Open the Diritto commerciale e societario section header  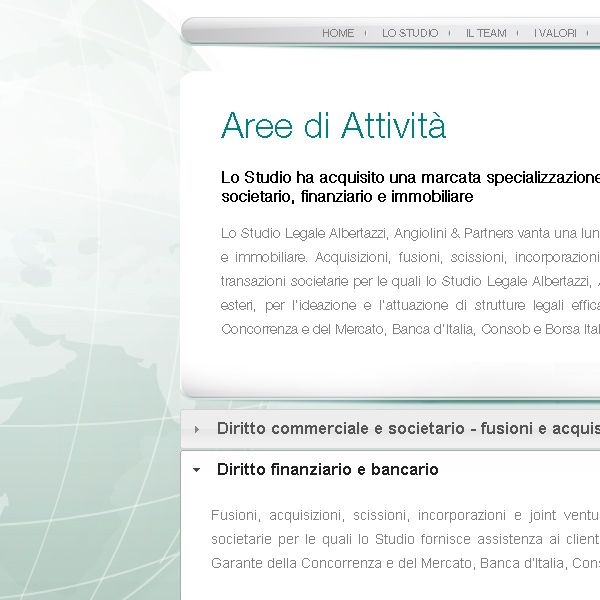click(390, 429)
